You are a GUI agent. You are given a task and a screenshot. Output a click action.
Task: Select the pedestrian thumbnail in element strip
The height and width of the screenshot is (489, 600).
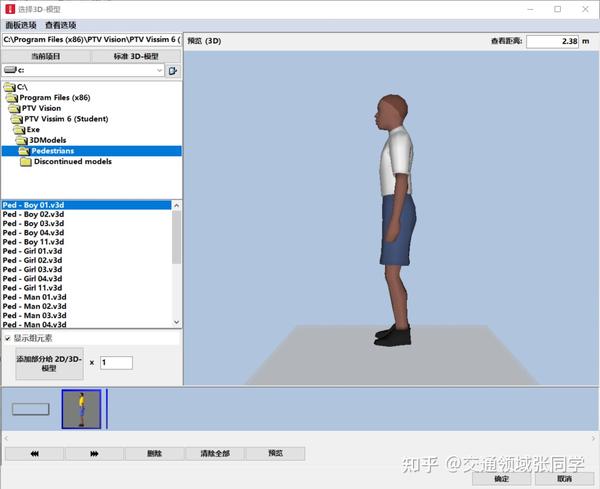click(82, 409)
